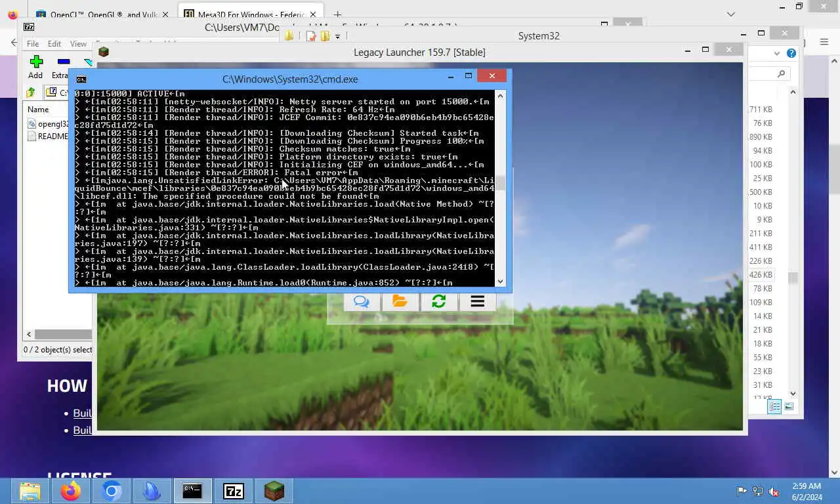Click the Explorer quick access properties icon
Screen dimensions: 840x504
(x=311, y=36)
